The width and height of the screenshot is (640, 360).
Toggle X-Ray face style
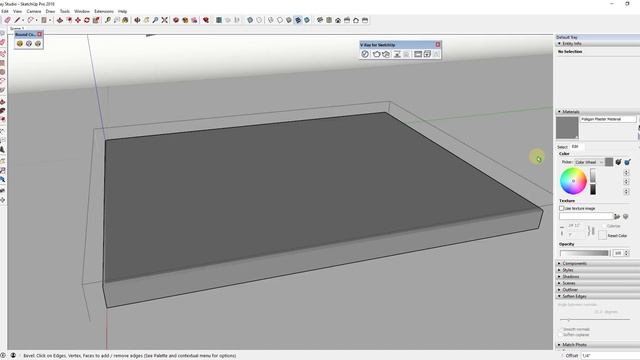[250, 20]
